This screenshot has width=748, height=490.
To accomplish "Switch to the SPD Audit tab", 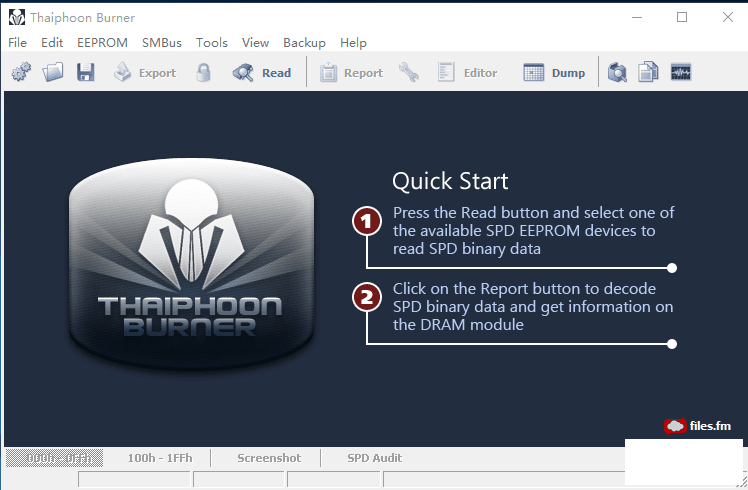I will coord(374,458).
